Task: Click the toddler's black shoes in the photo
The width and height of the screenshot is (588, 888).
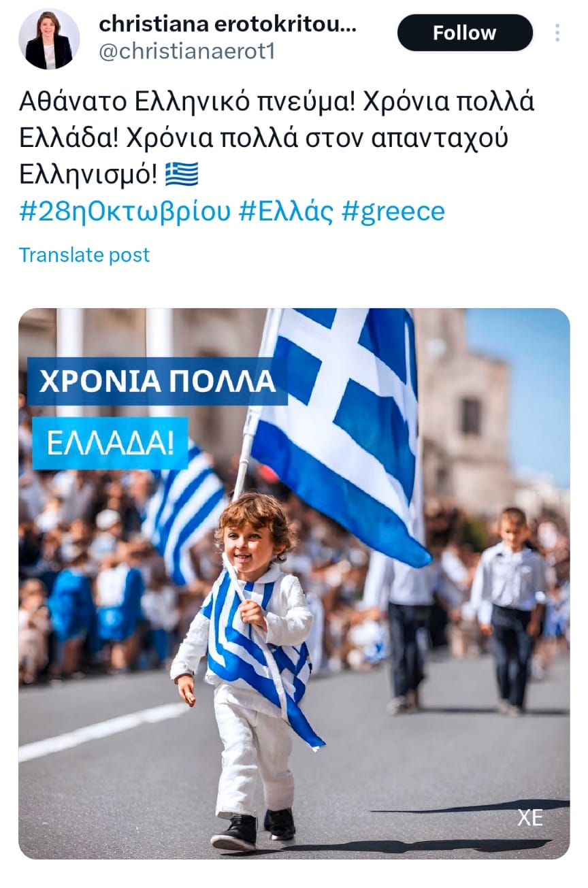Action: pyautogui.click(x=253, y=829)
